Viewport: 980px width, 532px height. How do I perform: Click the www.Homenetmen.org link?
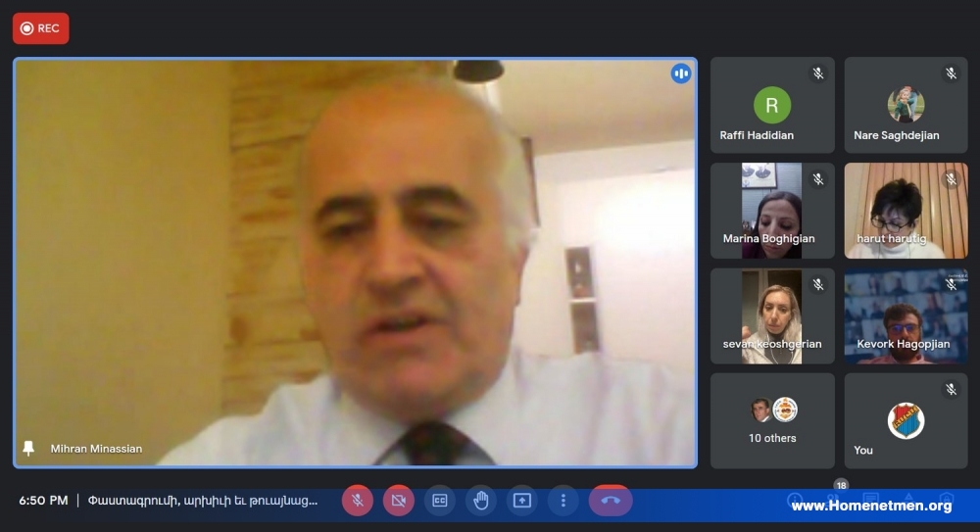coord(871,506)
